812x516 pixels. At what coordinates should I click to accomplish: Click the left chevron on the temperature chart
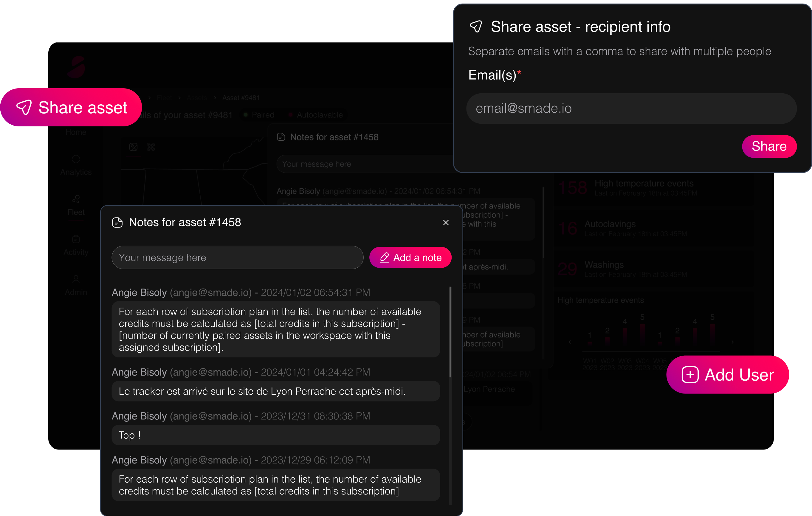point(570,342)
